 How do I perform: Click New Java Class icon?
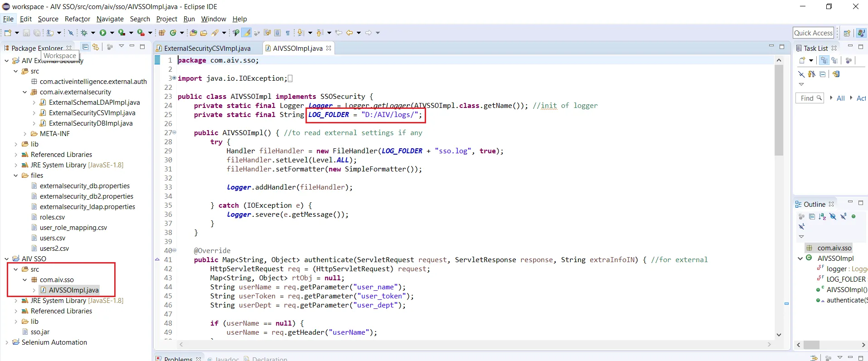[173, 33]
